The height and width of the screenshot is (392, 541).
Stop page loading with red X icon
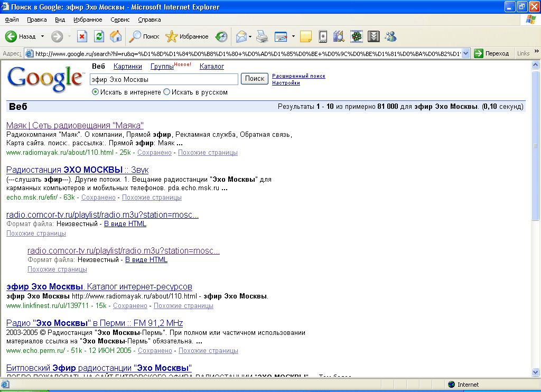(x=82, y=36)
